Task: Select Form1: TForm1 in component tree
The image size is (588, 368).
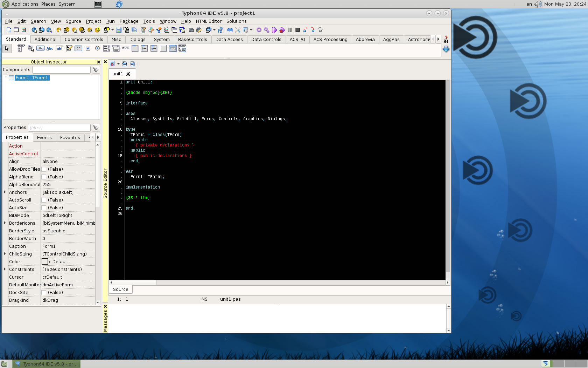Action: [x=31, y=78]
